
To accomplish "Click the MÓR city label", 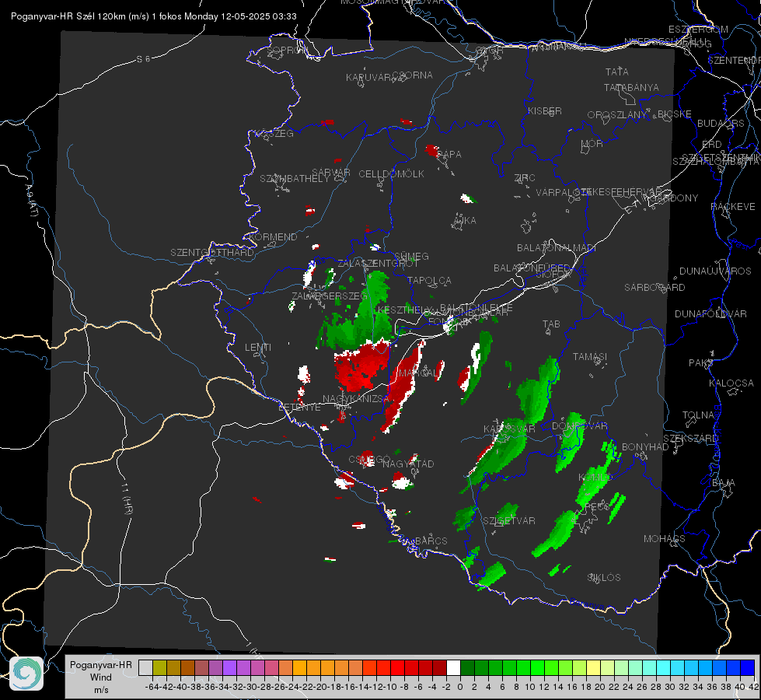I will (592, 143).
